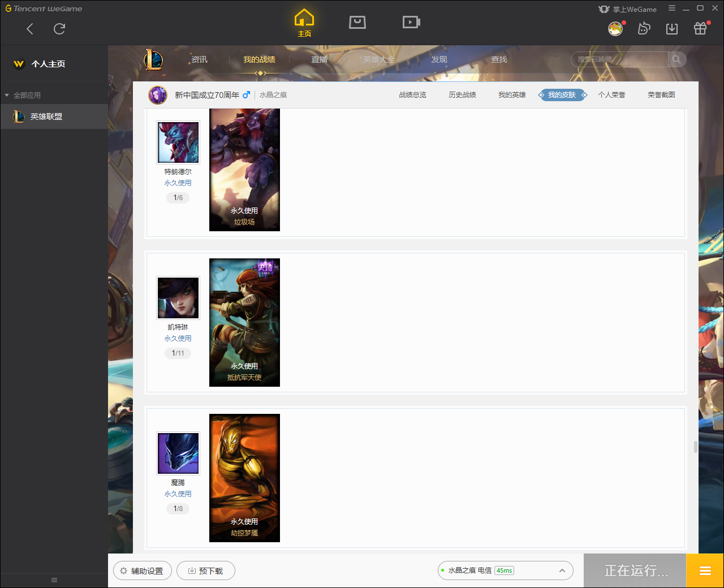This screenshot has height=588, width=724.
Task: Open 掌上WeGame mobile link
Action: point(628,9)
